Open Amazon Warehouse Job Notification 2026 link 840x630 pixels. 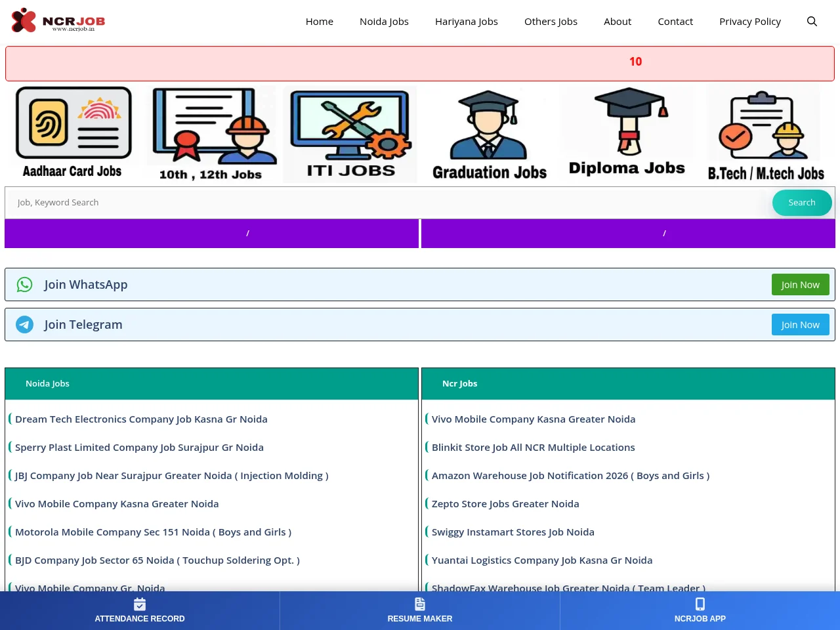pos(570,475)
